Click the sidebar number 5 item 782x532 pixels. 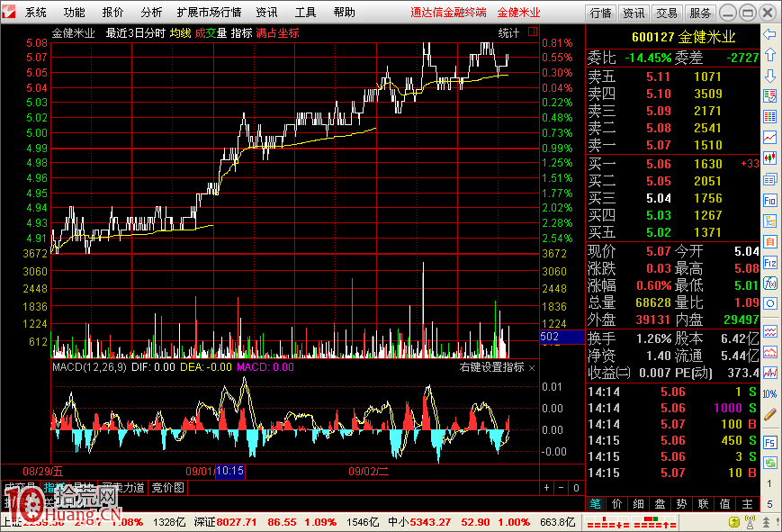click(769, 503)
